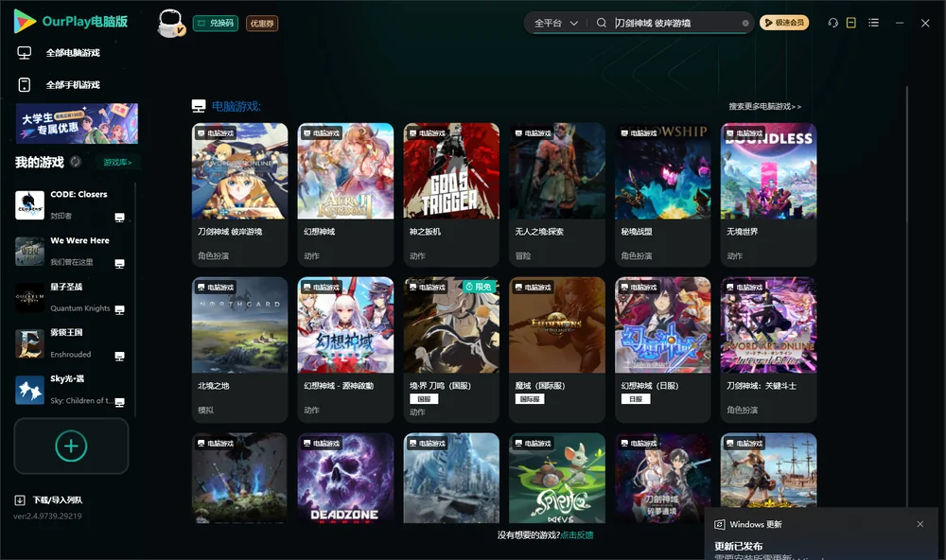Focus the search field with 刀剑神域 text
The width and height of the screenshot is (946, 560).
click(675, 23)
